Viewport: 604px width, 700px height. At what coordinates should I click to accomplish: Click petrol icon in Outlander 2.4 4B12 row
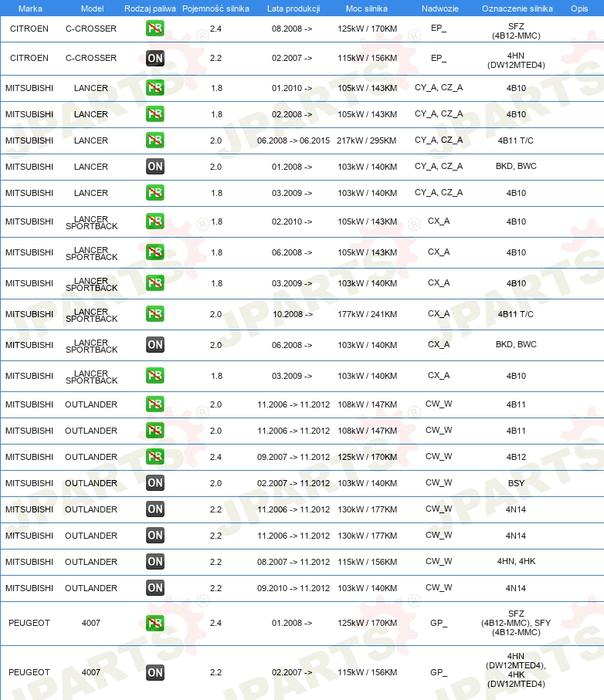point(155,456)
